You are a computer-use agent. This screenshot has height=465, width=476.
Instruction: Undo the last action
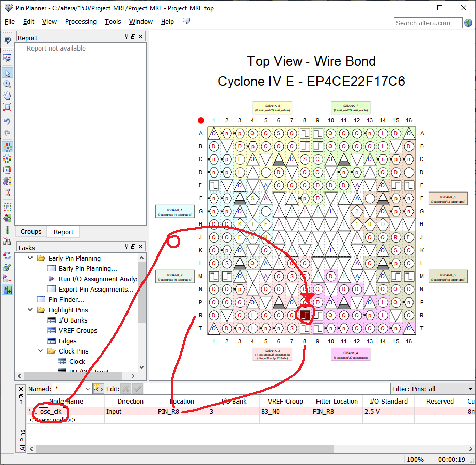pos(7,121)
